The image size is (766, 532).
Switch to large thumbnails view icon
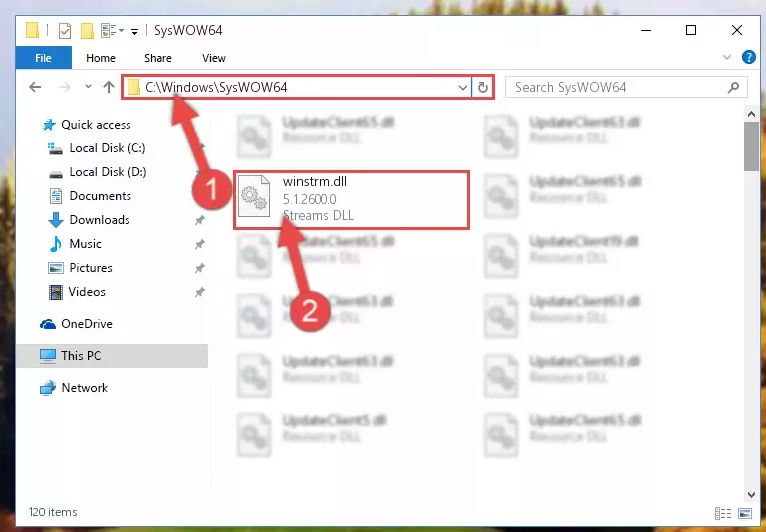click(745, 513)
